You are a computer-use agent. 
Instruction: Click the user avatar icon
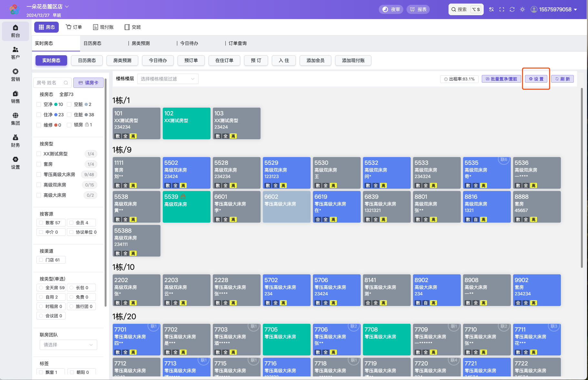[534, 9]
